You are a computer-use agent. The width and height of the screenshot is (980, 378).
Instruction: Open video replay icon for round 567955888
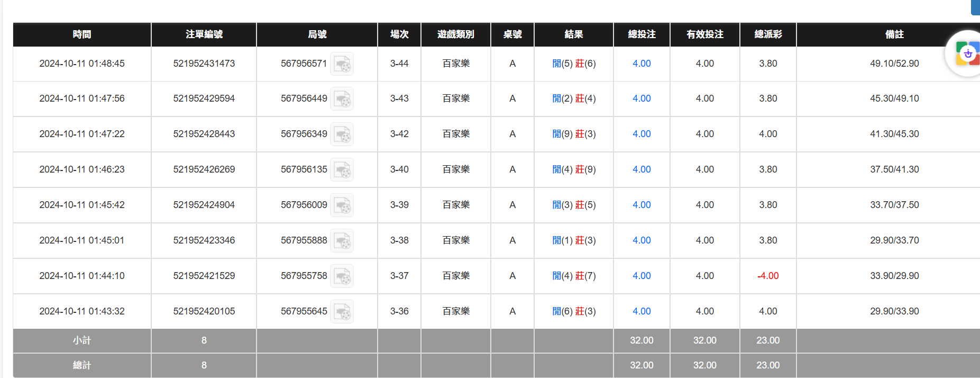pos(342,241)
